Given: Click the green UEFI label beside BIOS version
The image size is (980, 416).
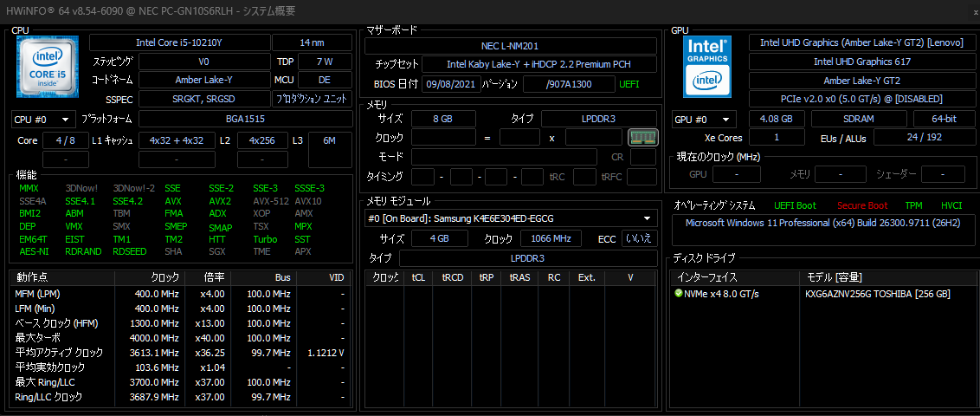Looking at the screenshot, I should click(629, 84).
